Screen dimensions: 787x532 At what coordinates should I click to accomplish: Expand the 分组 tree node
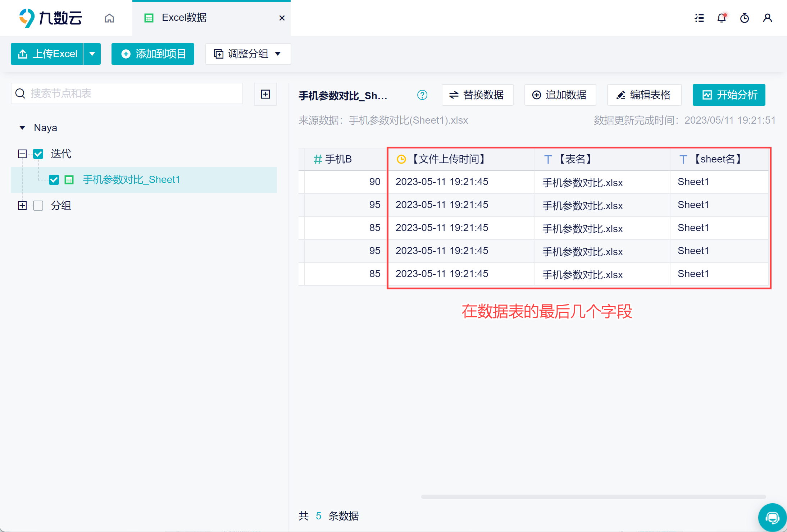pyautogui.click(x=22, y=206)
